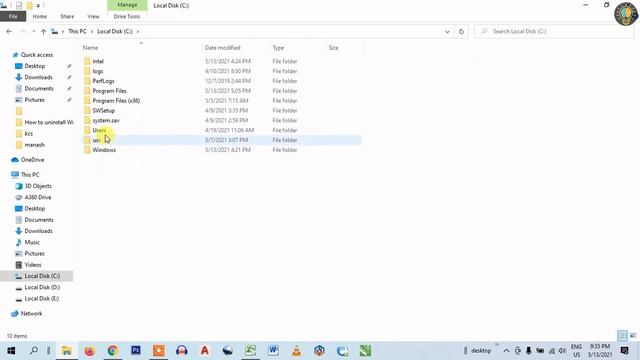640x360 pixels.
Task: Select This PC in navigation pane
Action: tap(30, 174)
